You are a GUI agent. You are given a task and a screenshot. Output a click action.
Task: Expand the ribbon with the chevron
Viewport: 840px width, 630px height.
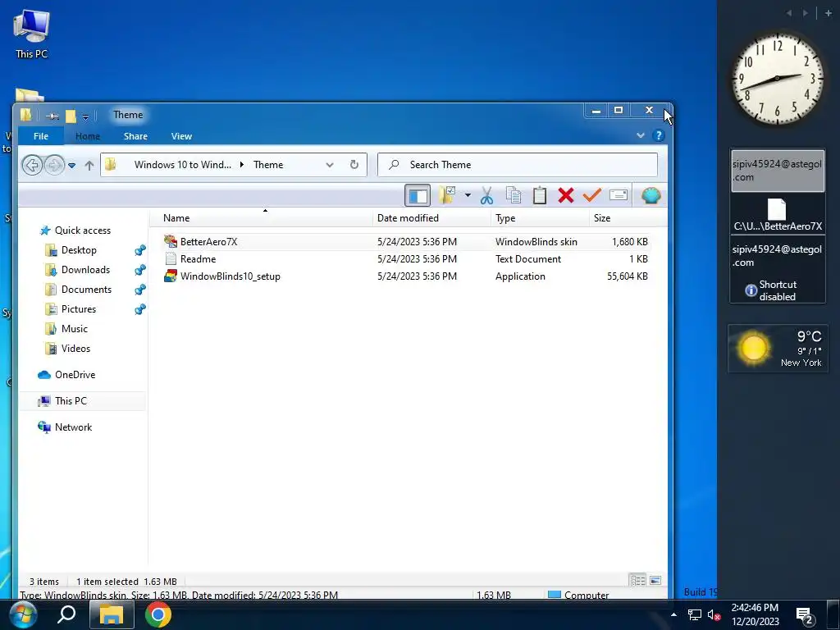[640, 135]
